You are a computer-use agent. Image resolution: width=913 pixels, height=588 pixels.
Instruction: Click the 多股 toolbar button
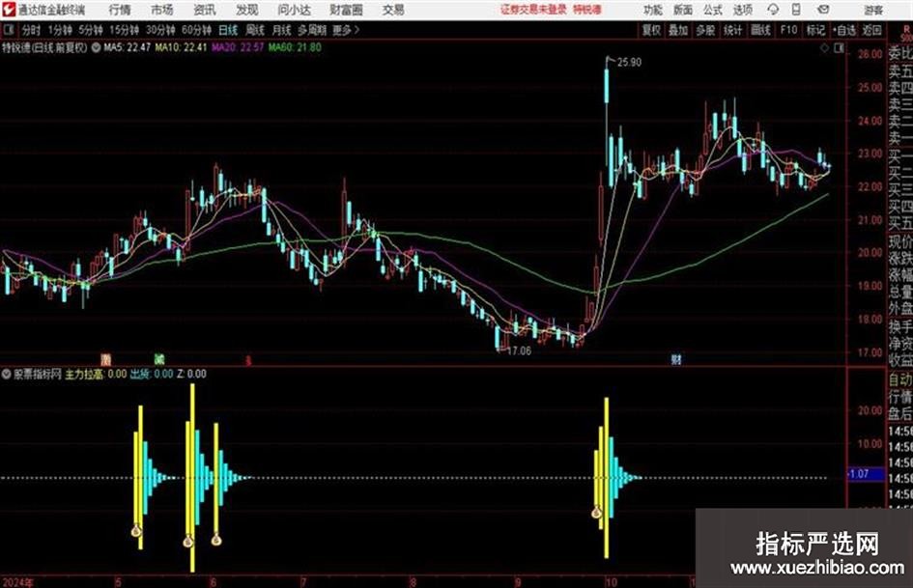pos(705,30)
